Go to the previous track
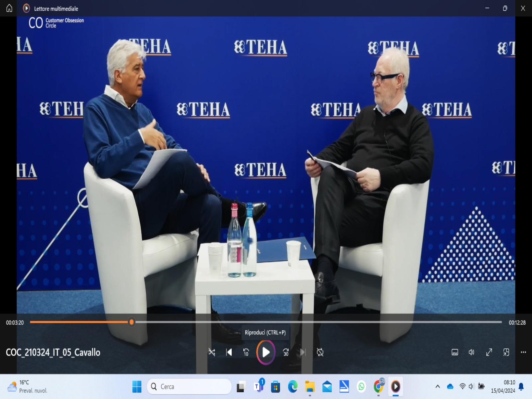Viewport: 532px width, 399px height. pyautogui.click(x=229, y=352)
